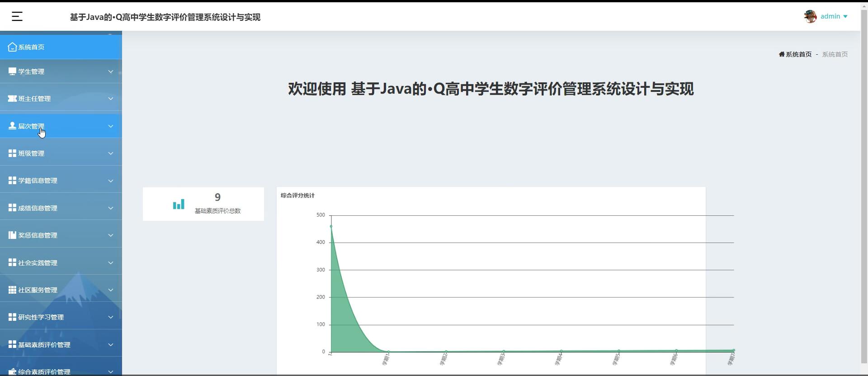Image resolution: width=868 pixels, height=376 pixels.
Task: Click the admin avatar picture
Action: (810, 16)
